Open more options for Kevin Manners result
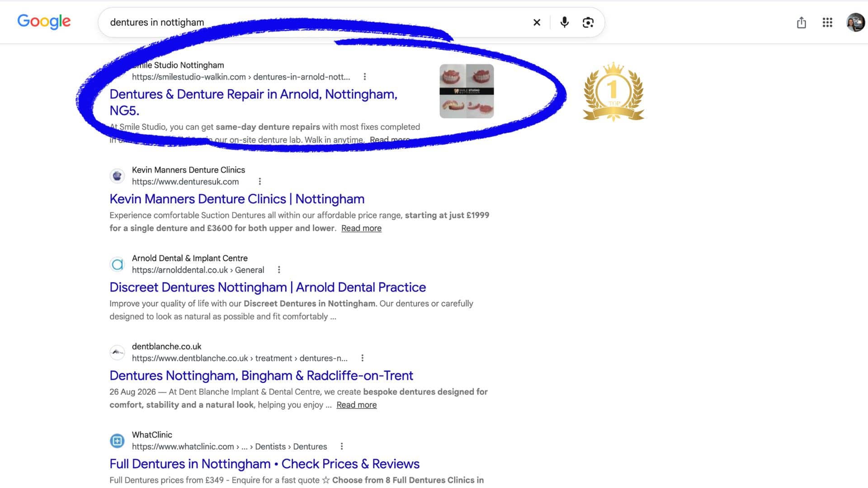The image size is (868, 488). [259, 182]
